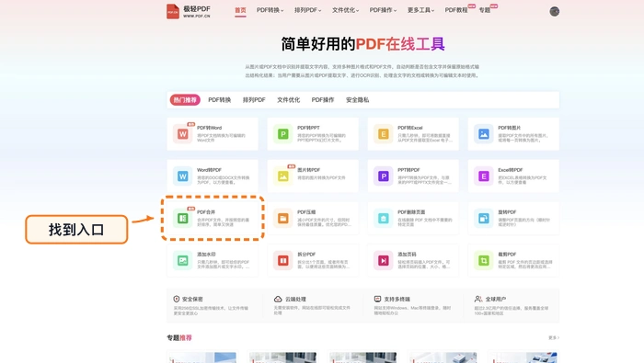Expand the 更多工具 dropdown in navbar
Screen dimensions: 644x363
[420, 10]
